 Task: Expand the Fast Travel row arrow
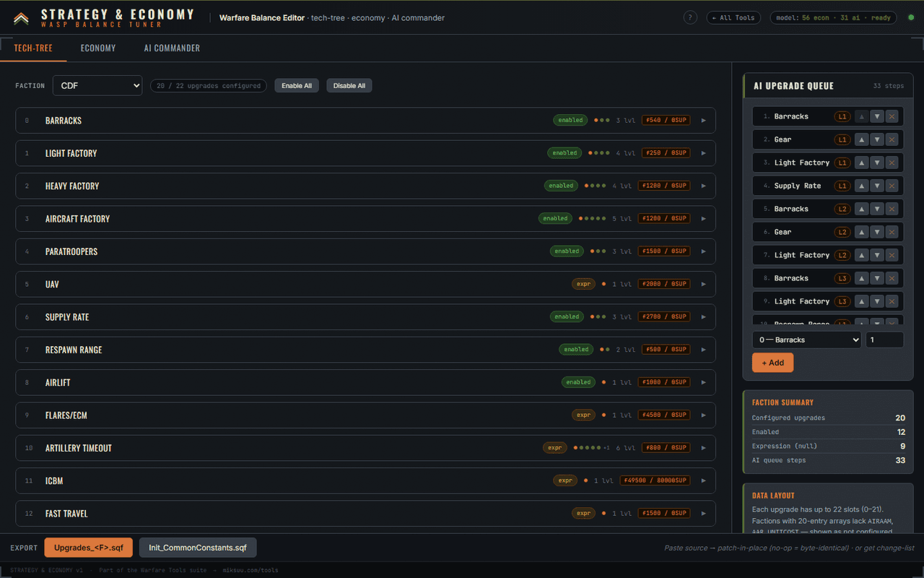point(704,513)
